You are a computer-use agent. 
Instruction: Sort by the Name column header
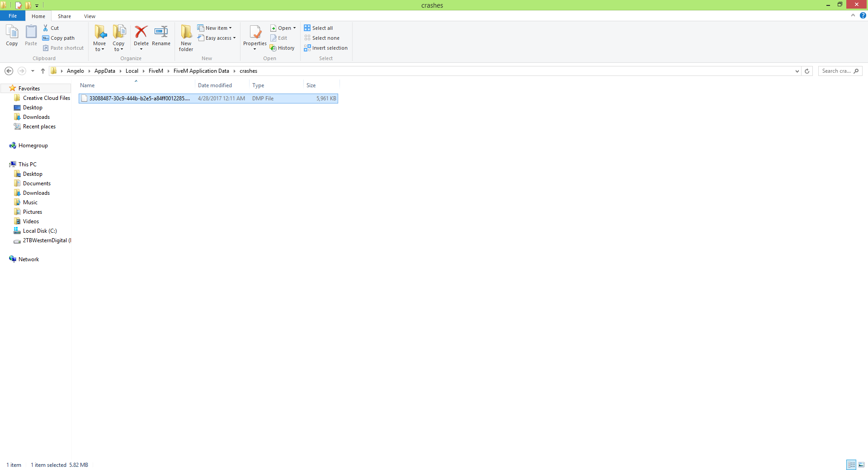136,85
